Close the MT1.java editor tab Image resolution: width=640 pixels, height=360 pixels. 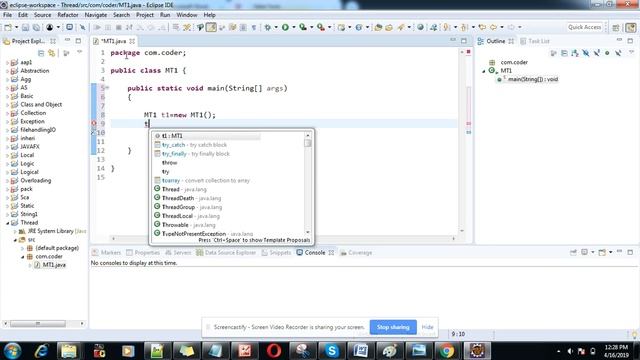pos(132,41)
